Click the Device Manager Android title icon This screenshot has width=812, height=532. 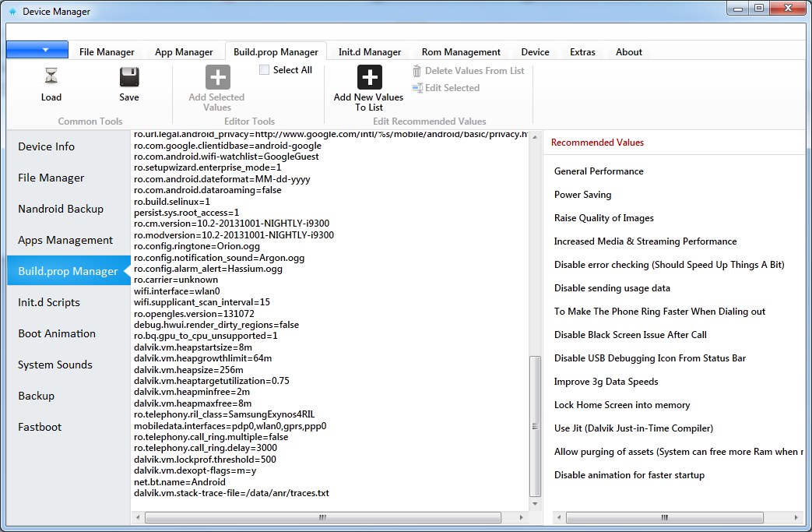pyautogui.click(x=12, y=12)
